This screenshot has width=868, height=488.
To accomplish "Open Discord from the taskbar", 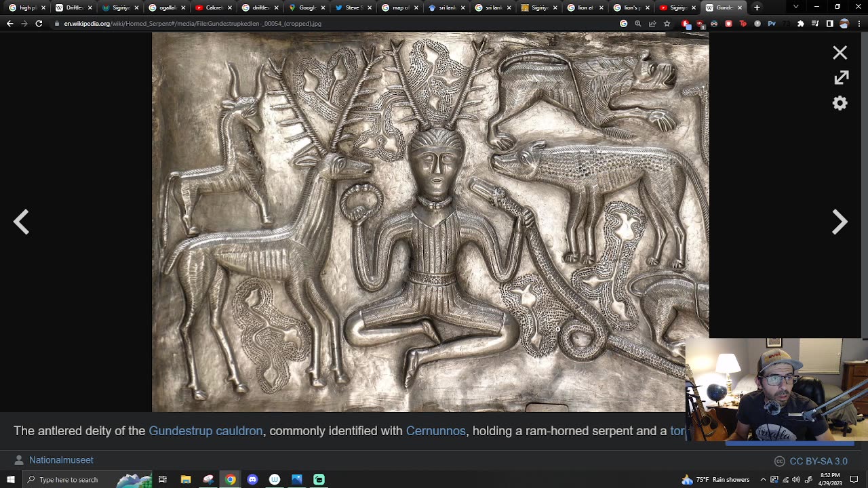I will click(252, 480).
